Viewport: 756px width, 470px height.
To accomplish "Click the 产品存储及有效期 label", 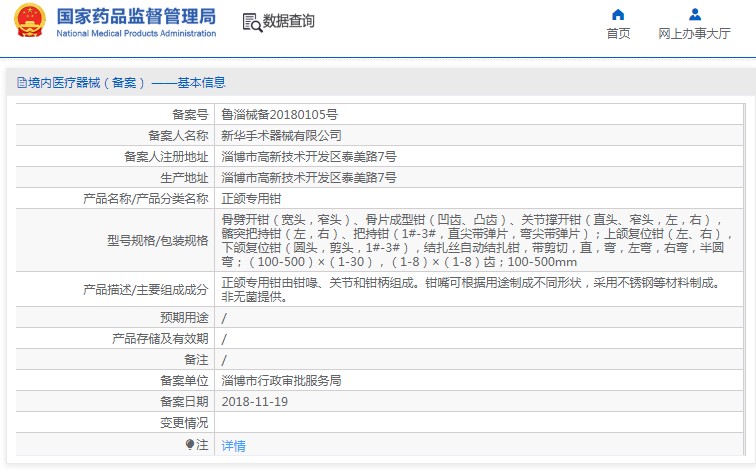I will pyautogui.click(x=160, y=338).
